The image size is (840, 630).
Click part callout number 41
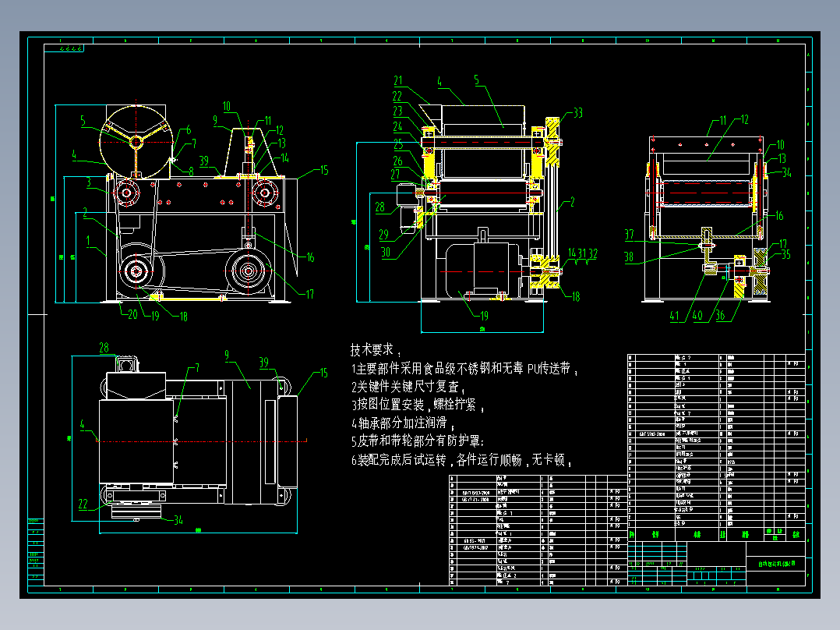click(675, 316)
